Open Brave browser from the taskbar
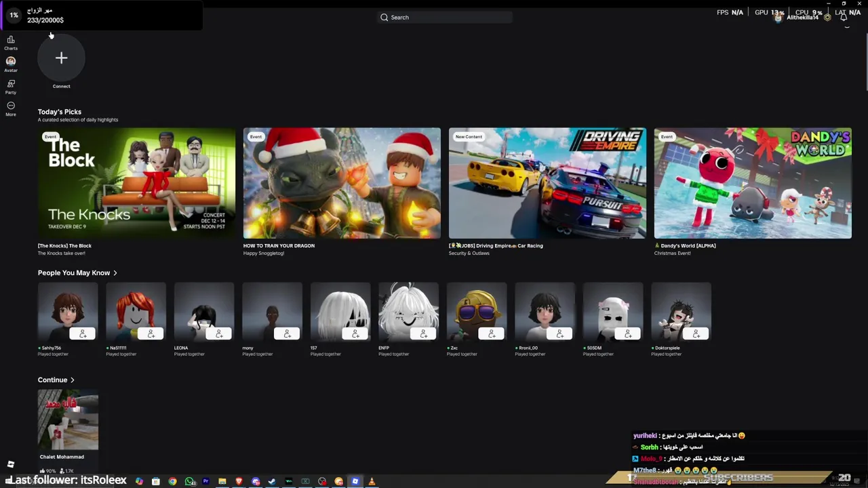Screen dimensions: 868x488 (x=239, y=481)
